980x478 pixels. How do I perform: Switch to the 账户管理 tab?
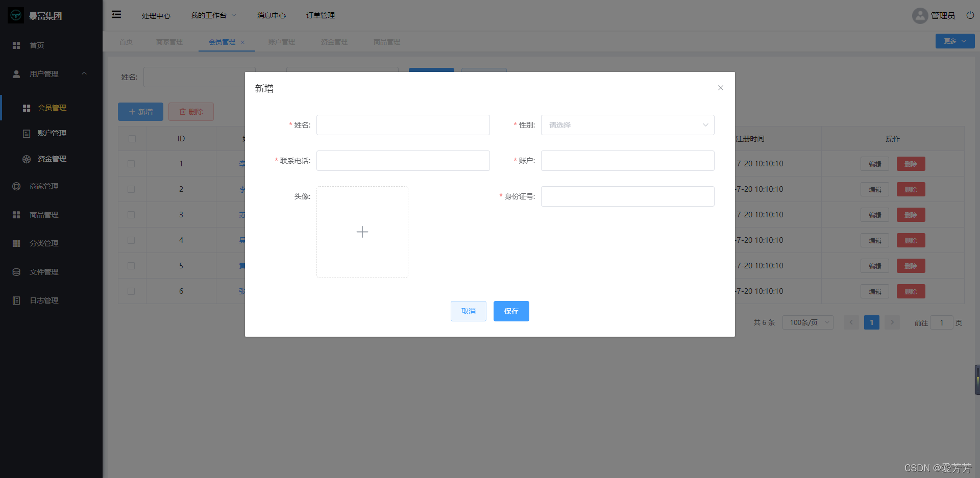click(x=282, y=42)
